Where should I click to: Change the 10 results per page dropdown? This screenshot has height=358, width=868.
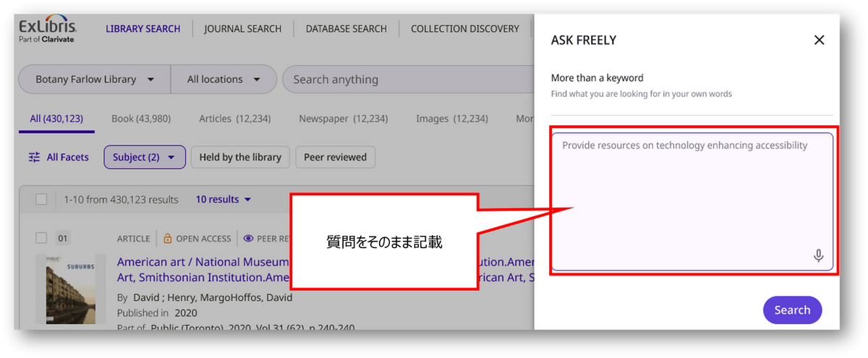(x=224, y=200)
